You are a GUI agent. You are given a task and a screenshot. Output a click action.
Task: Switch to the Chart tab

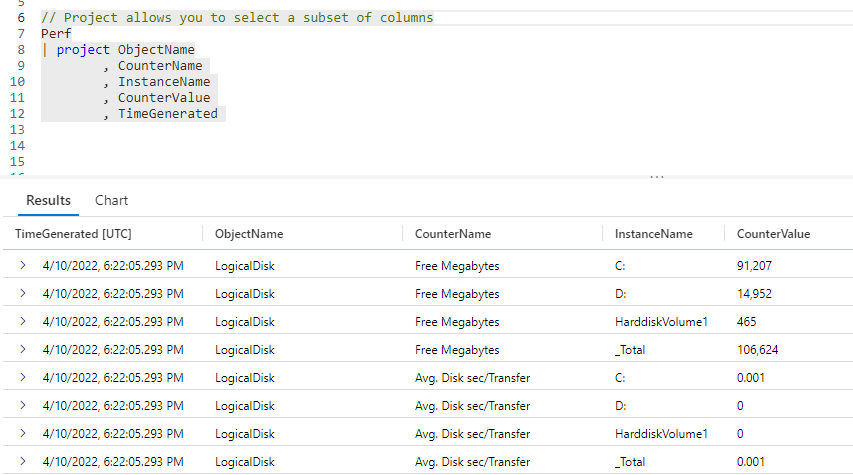coord(111,200)
